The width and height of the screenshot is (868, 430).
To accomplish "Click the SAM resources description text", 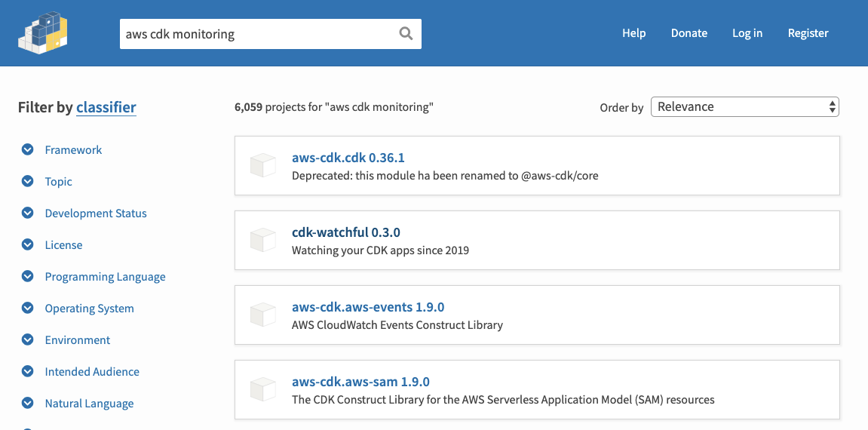I will click(x=503, y=400).
